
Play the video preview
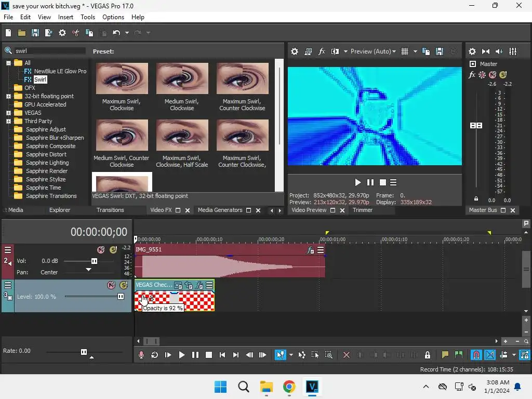tap(357, 182)
